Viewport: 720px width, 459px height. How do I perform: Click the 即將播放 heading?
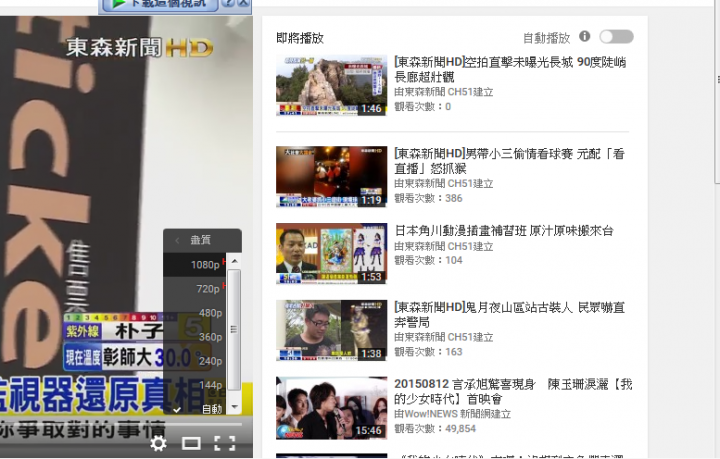click(300, 38)
